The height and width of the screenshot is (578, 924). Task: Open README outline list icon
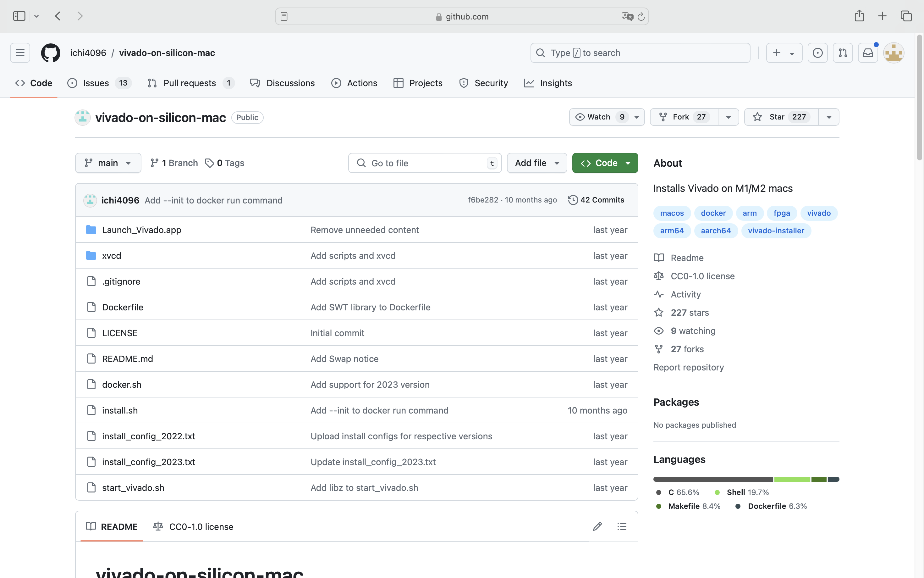pos(621,526)
